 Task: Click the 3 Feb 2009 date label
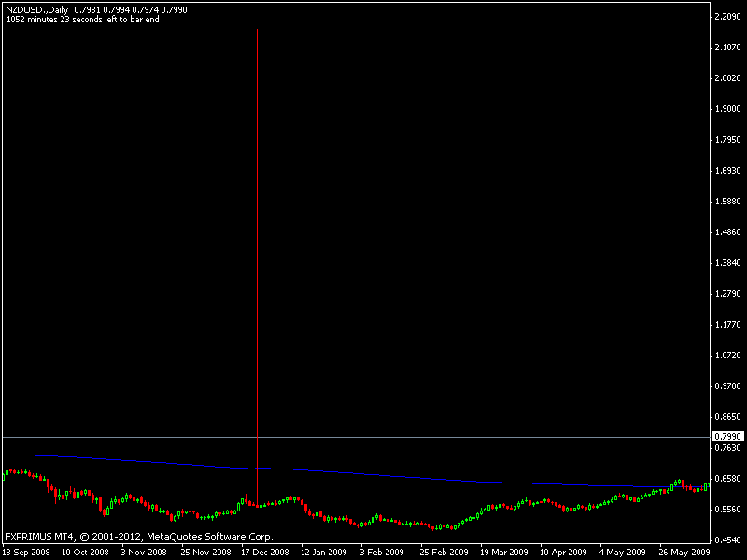(x=381, y=552)
